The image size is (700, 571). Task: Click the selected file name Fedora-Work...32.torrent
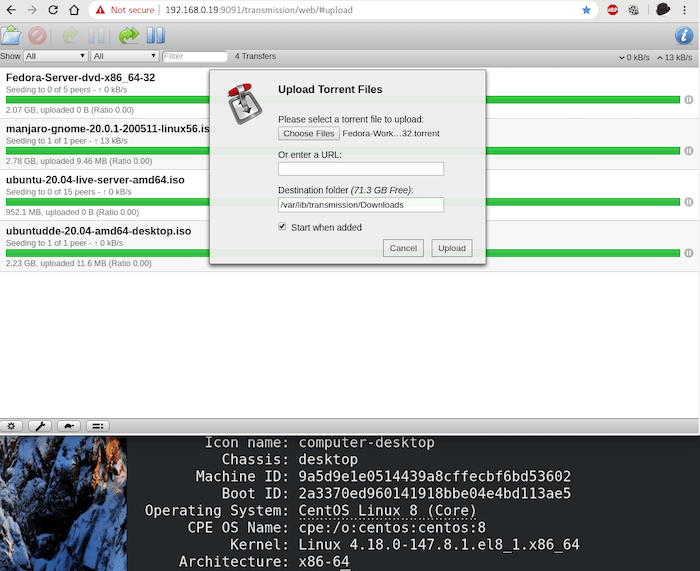[x=391, y=133]
